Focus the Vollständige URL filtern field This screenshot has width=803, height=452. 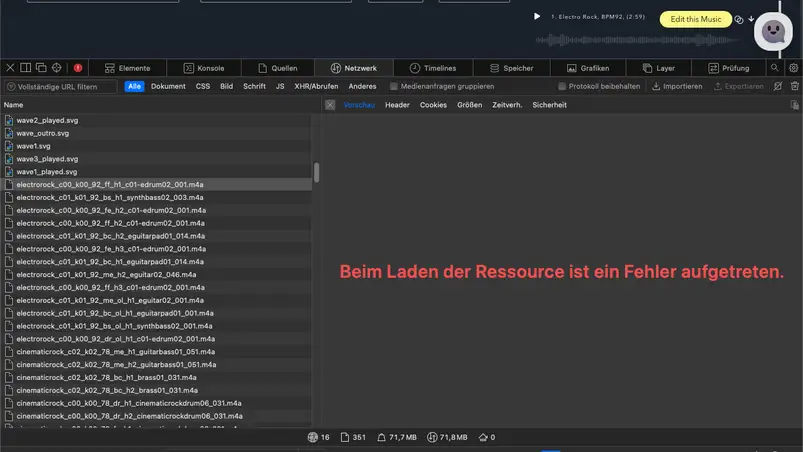tap(61, 87)
